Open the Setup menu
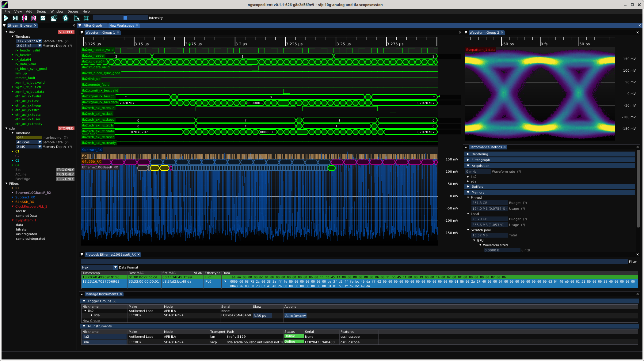The height and width of the screenshot is (361, 644). (41, 11)
